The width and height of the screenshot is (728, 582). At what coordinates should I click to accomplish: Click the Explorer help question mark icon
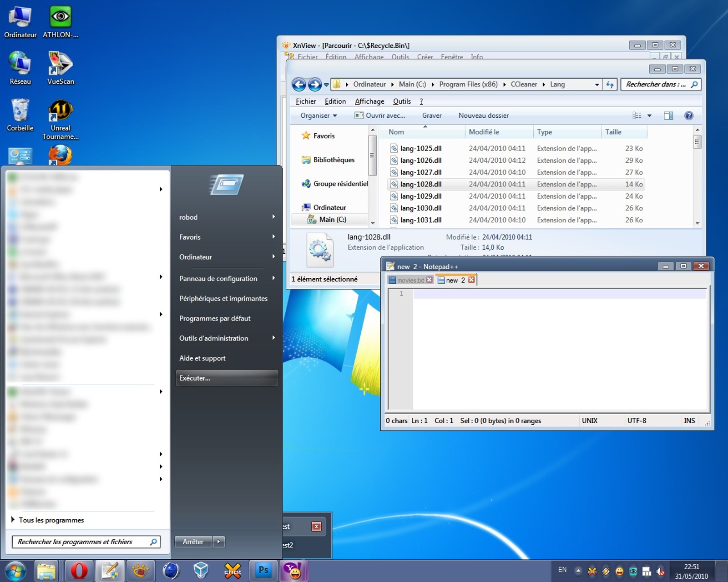tap(689, 115)
